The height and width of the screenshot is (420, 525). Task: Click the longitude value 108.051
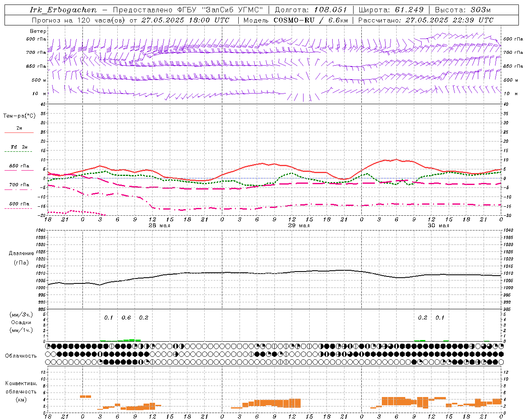tap(330, 10)
